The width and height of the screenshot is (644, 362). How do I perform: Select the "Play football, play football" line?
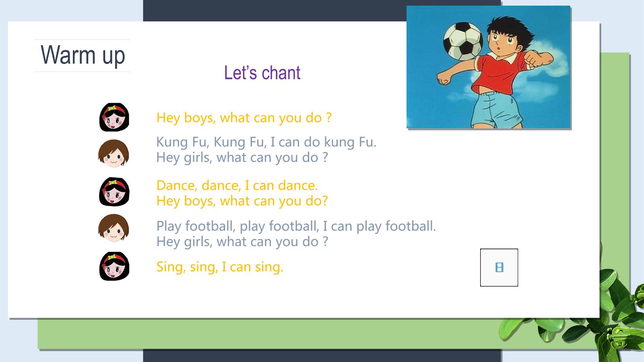click(x=296, y=226)
